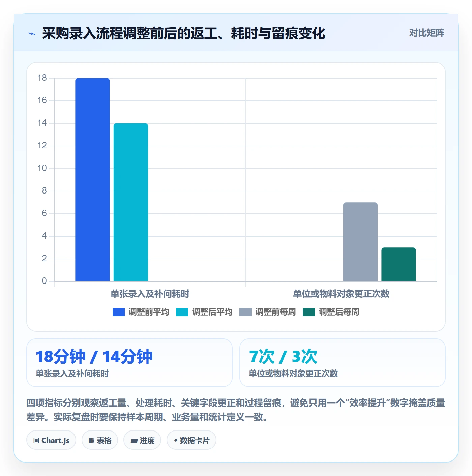Screen dimensions: 472x476
Task: Click the 7次 / 3次 stat value
Action: [x=283, y=357]
